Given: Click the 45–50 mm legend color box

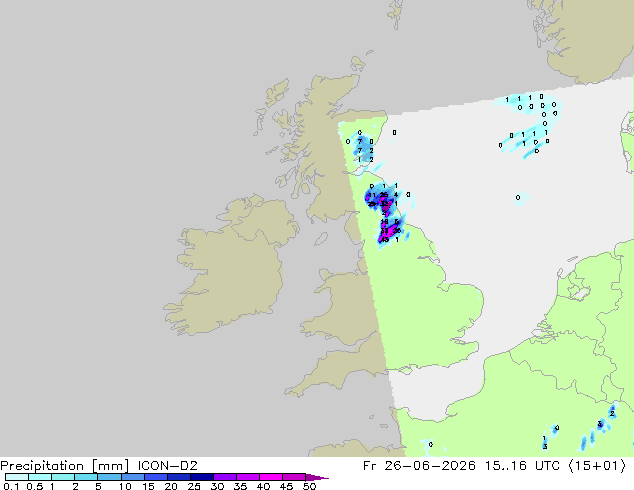Looking at the screenshot, I should (x=294, y=477).
